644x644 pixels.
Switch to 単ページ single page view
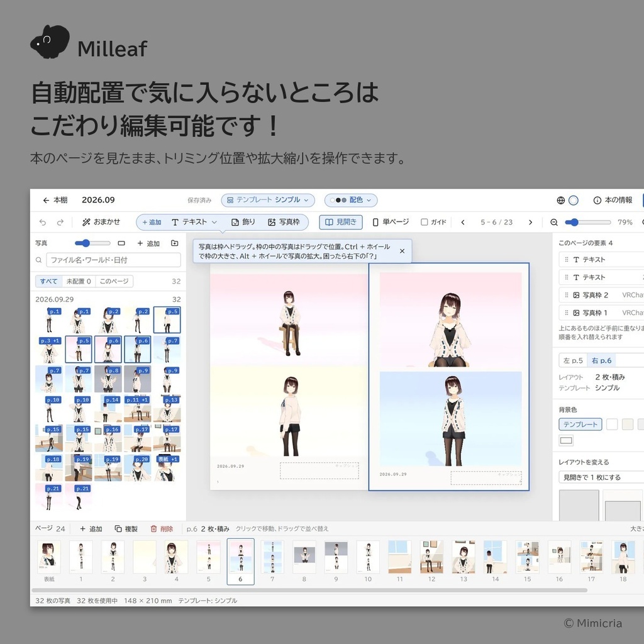[x=391, y=222]
